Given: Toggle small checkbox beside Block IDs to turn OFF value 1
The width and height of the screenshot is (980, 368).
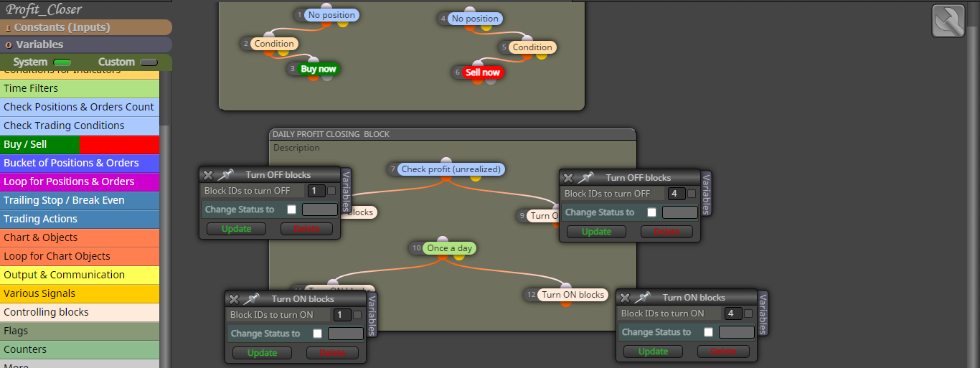Looking at the screenshot, I should click(331, 191).
